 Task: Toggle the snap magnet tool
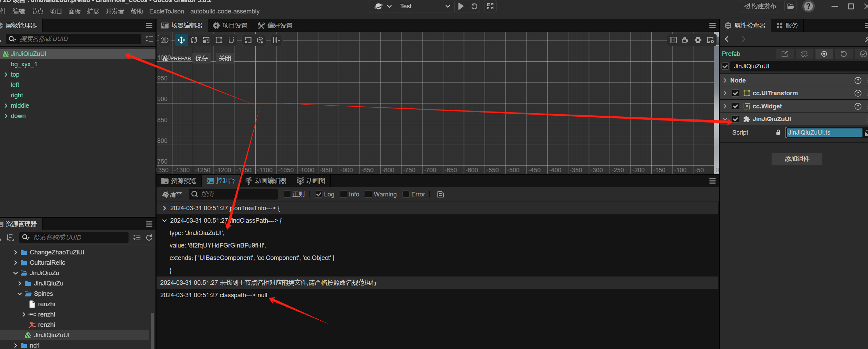231,40
